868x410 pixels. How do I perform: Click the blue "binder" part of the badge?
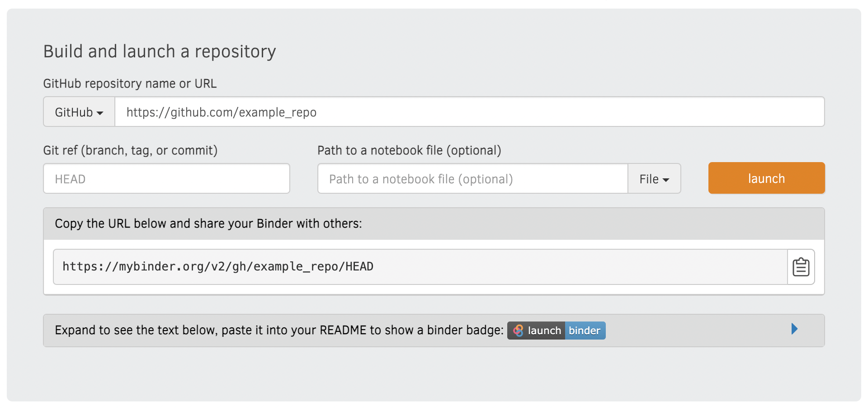[x=585, y=331]
